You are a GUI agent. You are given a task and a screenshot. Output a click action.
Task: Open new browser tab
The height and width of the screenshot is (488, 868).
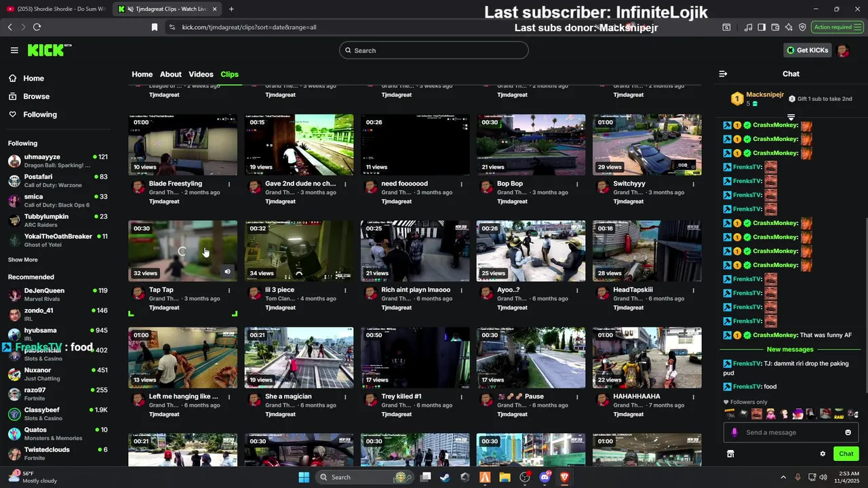tap(231, 9)
